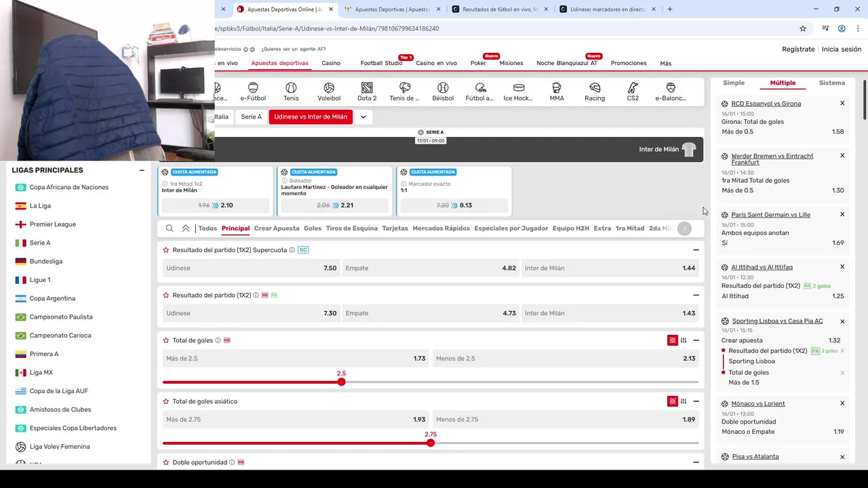Remove RCD Espanyol vs Girona selection
This screenshot has height=488, width=868.
[x=842, y=103]
